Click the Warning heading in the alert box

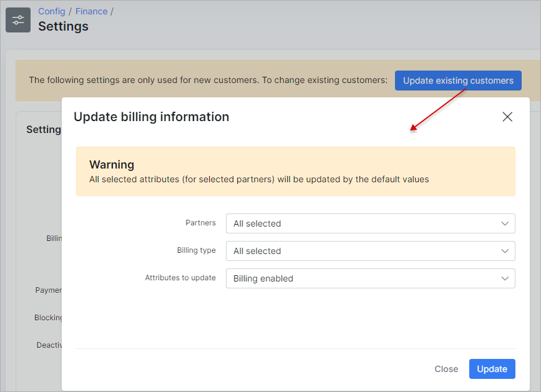(112, 165)
